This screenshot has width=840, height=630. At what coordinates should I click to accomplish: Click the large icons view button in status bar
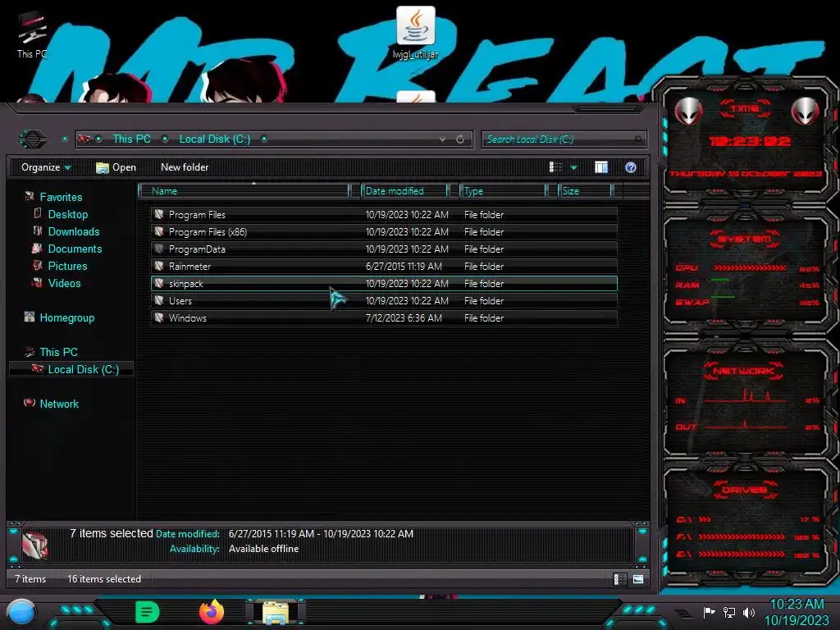pyautogui.click(x=638, y=579)
